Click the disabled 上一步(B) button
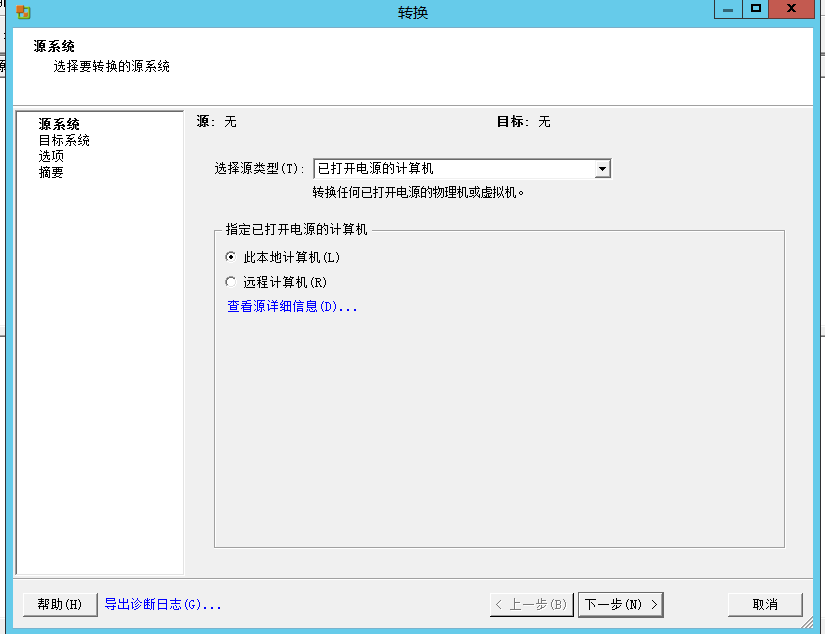This screenshot has width=825, height=634. [x=531, y=605]
